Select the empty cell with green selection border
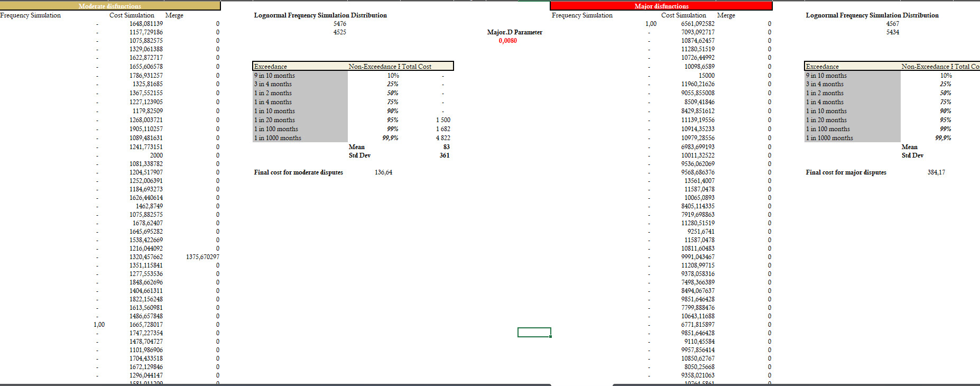 [x=534, y=332]
